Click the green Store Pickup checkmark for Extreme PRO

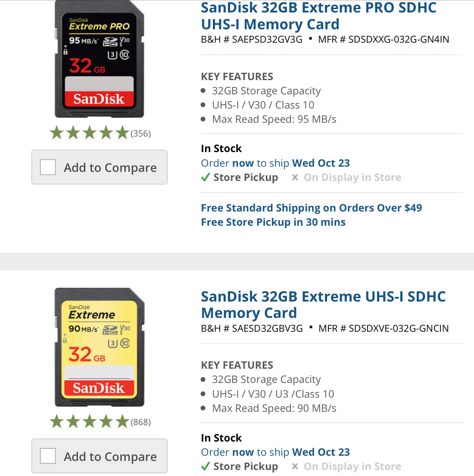click(206, 177)
